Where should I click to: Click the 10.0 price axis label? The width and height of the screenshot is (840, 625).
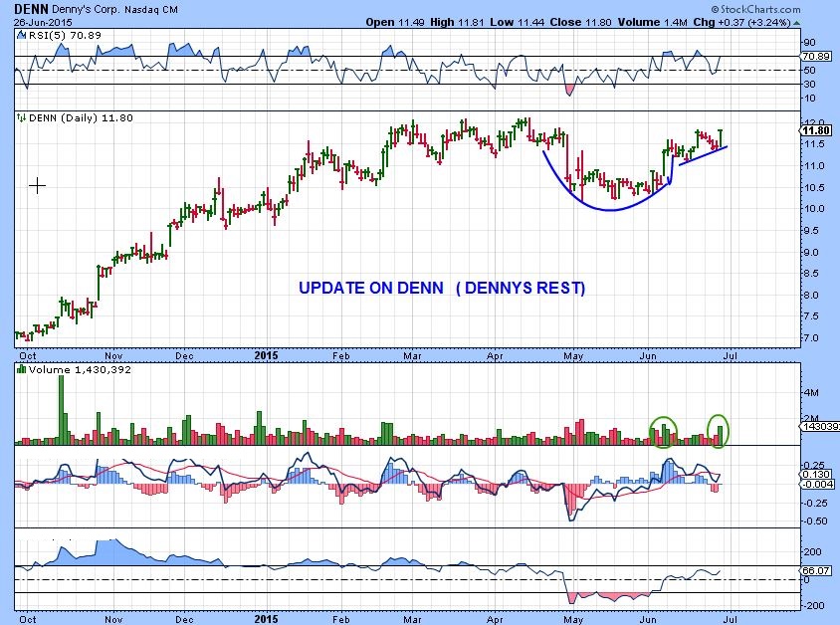[x=814, y=209]
